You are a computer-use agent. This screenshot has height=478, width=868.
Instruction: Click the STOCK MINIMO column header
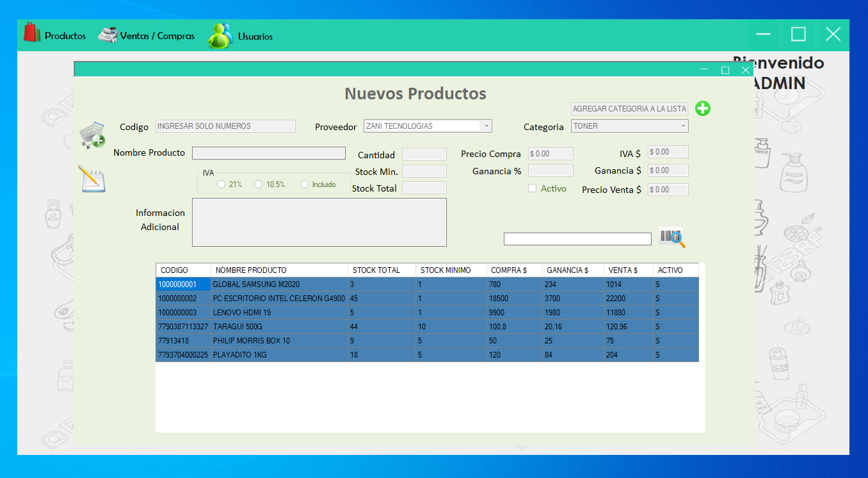451,270
